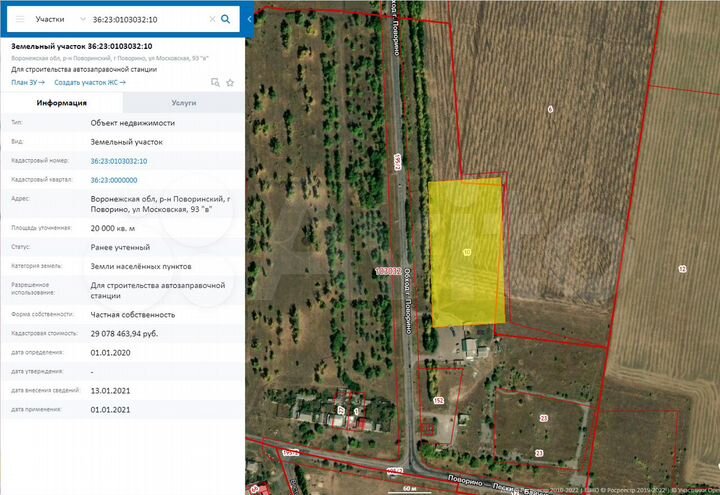Clear the search field with X icon

pyautogui.click(x=212, y=19)
